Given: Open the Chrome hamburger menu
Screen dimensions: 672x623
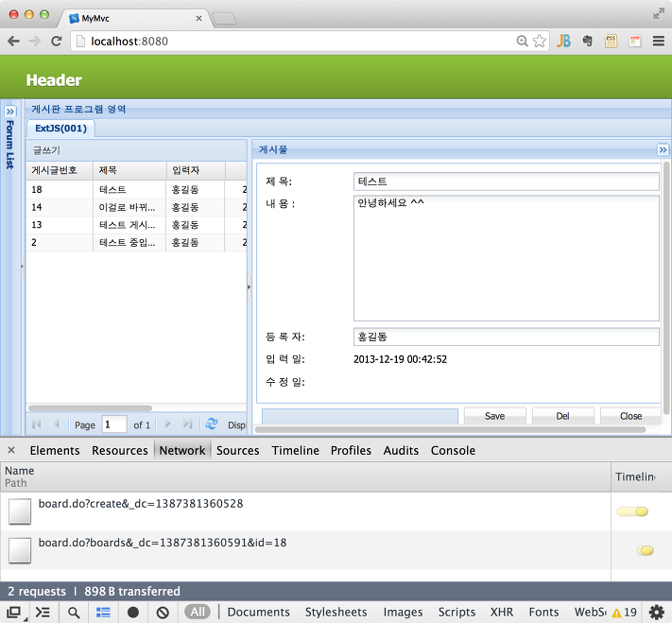Looking at the screenshot, I should (659, 42).
